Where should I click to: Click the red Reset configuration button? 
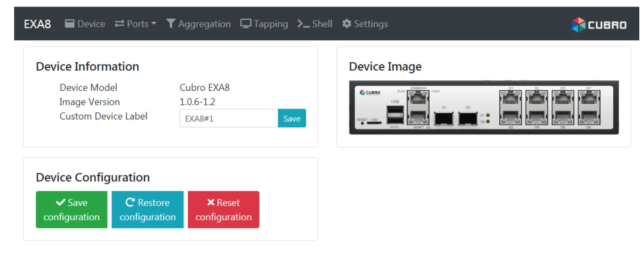[x=223, y=210]
